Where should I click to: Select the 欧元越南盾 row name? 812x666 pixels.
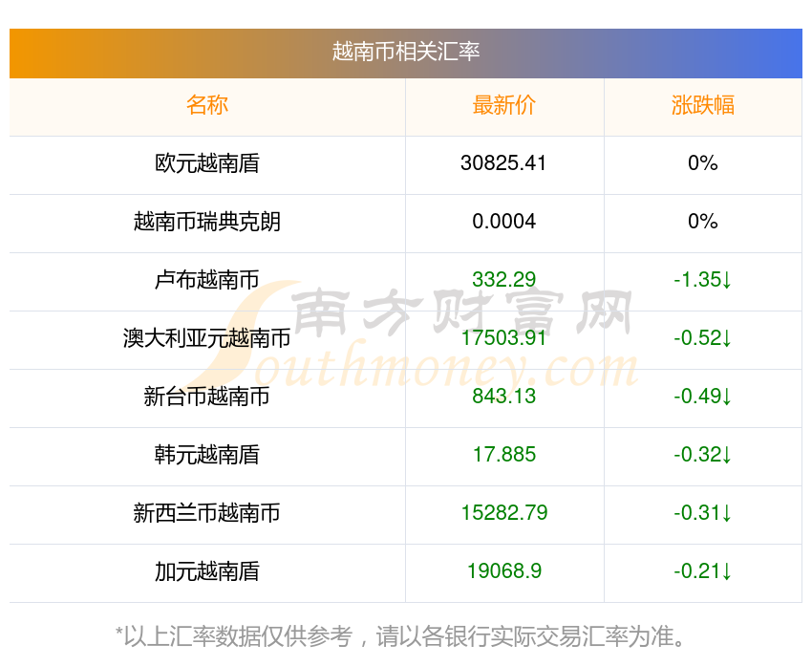click(x=207, y=163)
